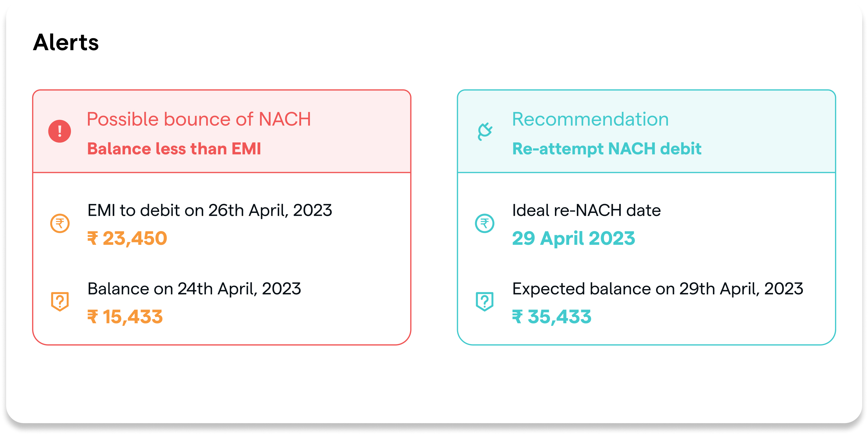Click the orange question-mark badge icon
868x435 pixels.
60,301
